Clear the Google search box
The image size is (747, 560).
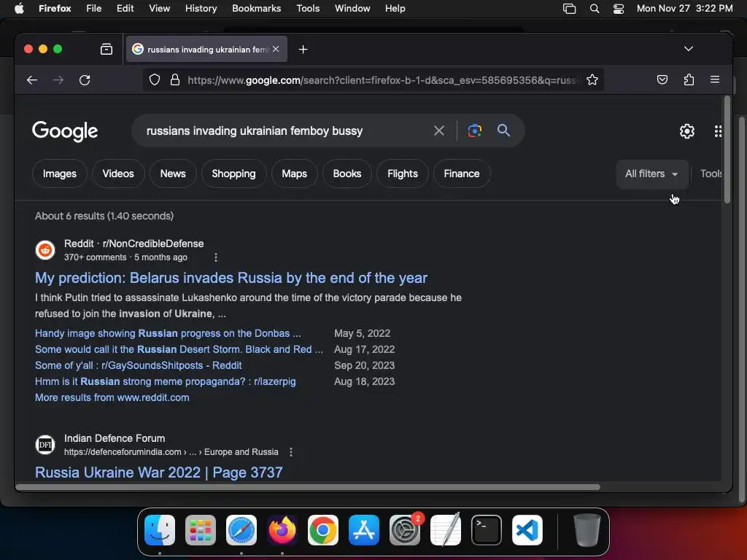pyautogui.click(x=439, y=131)
